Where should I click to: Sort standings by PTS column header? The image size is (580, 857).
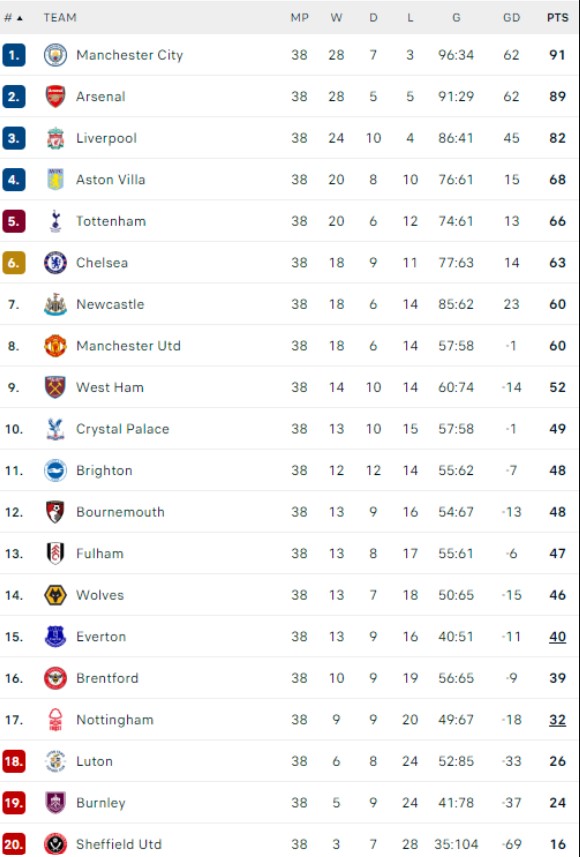coord(558,18)
